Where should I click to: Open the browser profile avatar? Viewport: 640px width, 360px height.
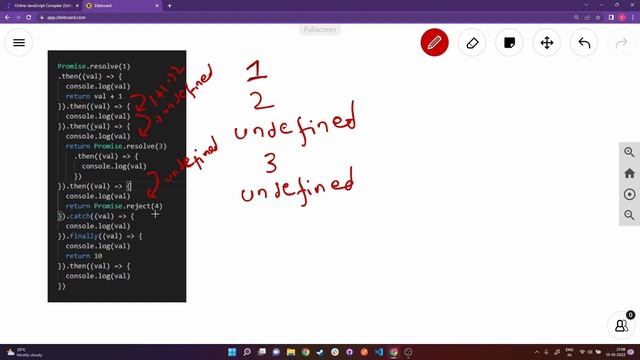coord(622,18)
